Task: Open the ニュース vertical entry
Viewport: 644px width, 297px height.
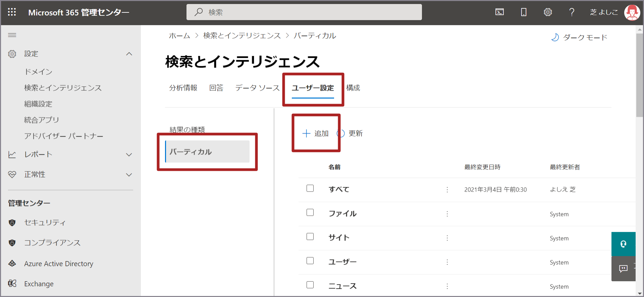Action: tap(342, 286)
